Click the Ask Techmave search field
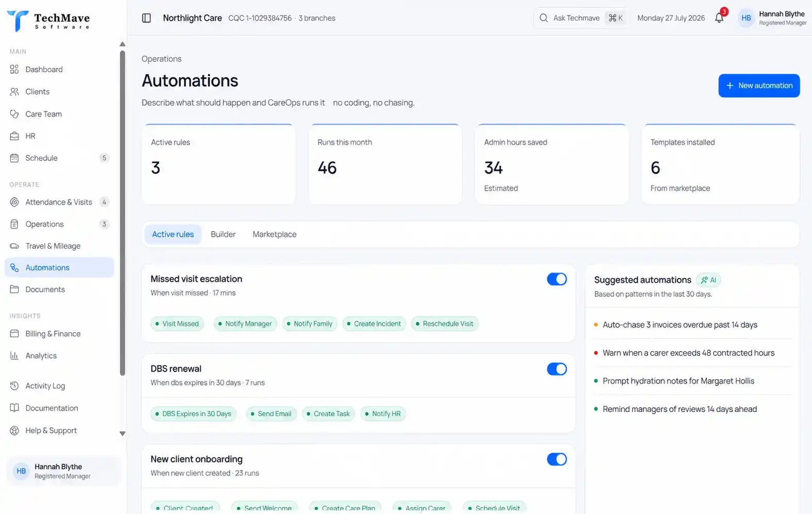 [x=580, y=18]
